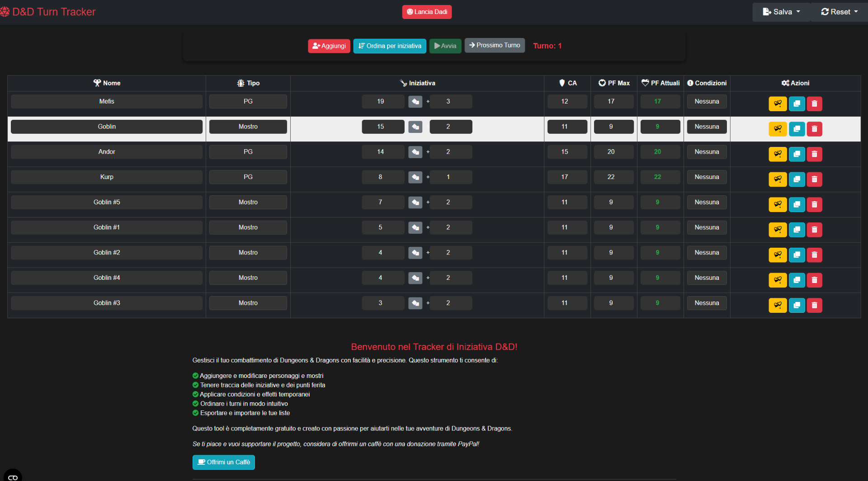
Task: Roll initiative dice for Mefis
Action: (415, 102)
